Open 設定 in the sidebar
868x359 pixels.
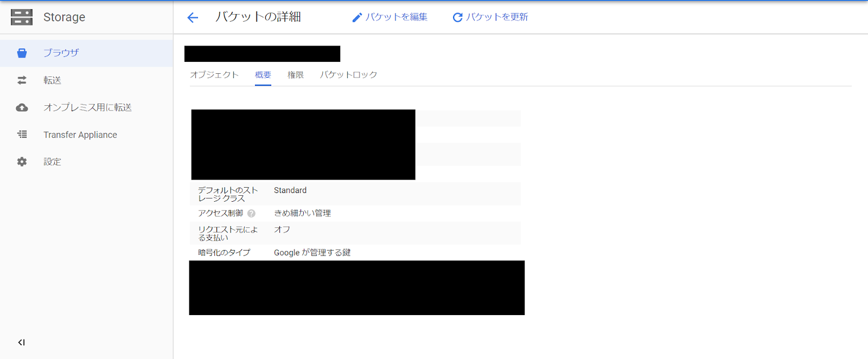86,162
